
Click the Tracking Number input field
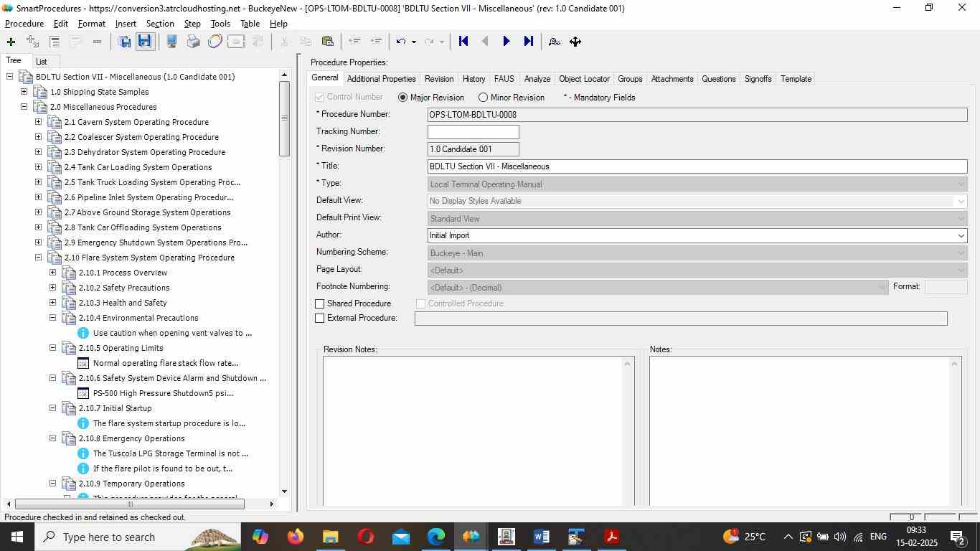(x=473, y=132)
